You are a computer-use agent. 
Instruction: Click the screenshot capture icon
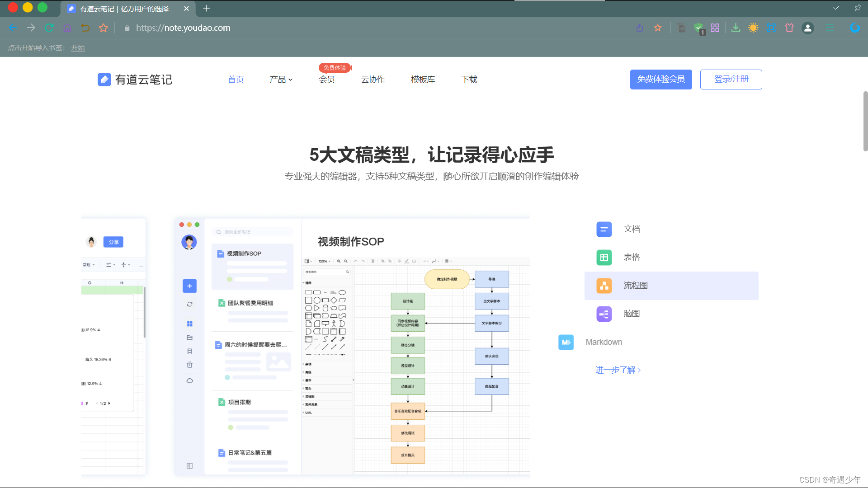point(772,28)
